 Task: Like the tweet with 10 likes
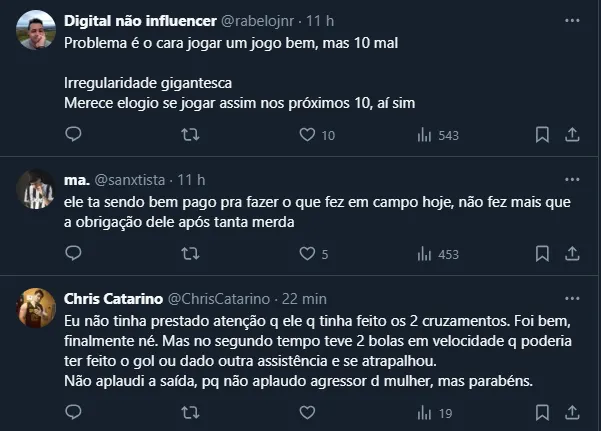308,135
